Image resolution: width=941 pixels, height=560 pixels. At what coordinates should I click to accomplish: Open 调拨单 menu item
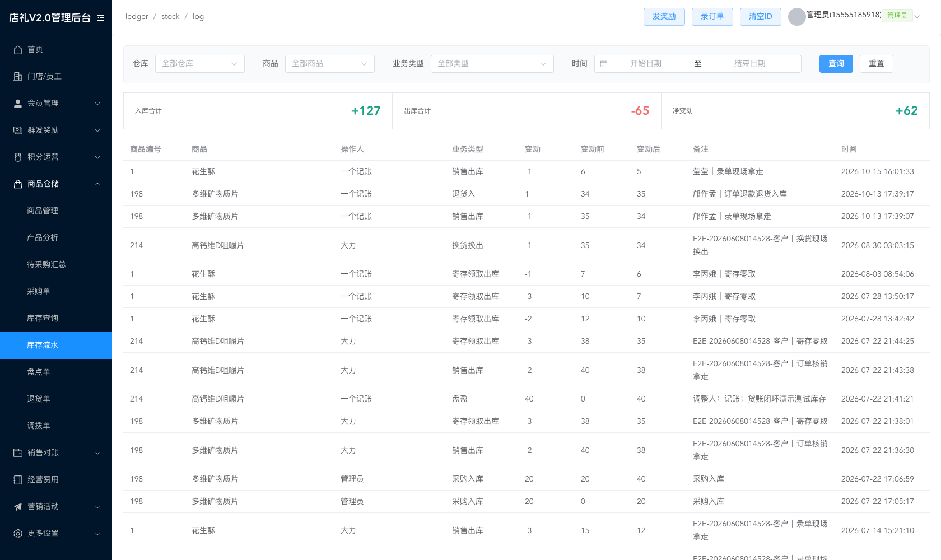(x=56, y=426)
